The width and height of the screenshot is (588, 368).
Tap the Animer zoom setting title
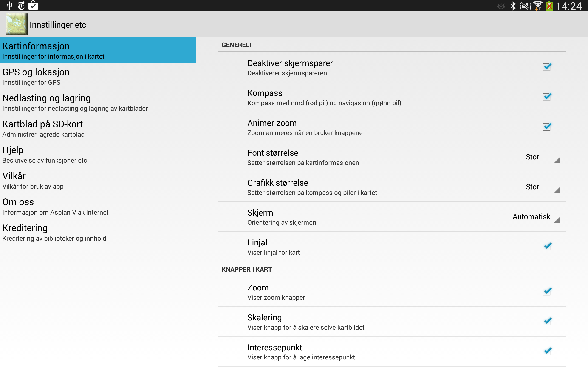[272, 123]
